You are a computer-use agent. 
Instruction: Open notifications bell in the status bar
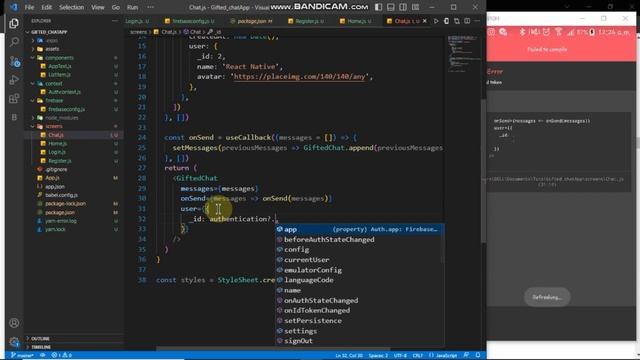pos(478,355)
